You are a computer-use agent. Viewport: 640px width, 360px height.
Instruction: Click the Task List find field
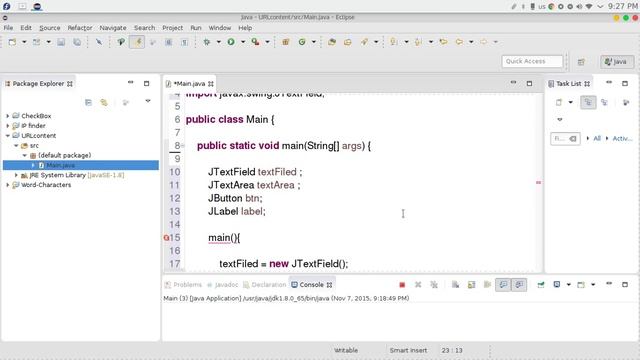tap(565, 139)
